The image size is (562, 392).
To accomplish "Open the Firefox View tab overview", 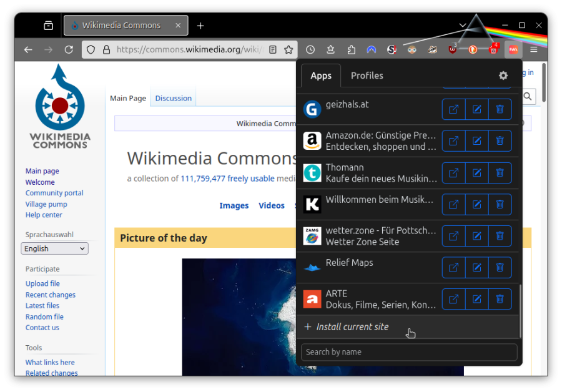I will [48, 26].
